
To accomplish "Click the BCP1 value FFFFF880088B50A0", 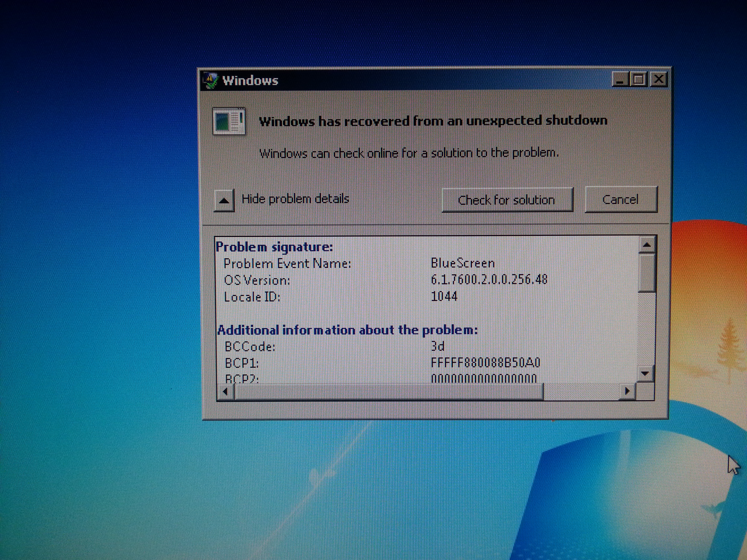I will (x=485, y=363).
